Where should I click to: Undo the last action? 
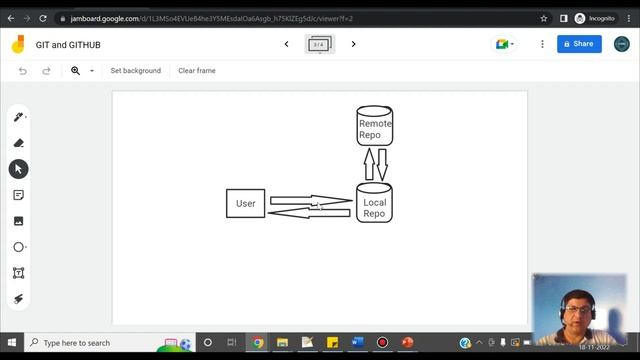click(23, 71)
